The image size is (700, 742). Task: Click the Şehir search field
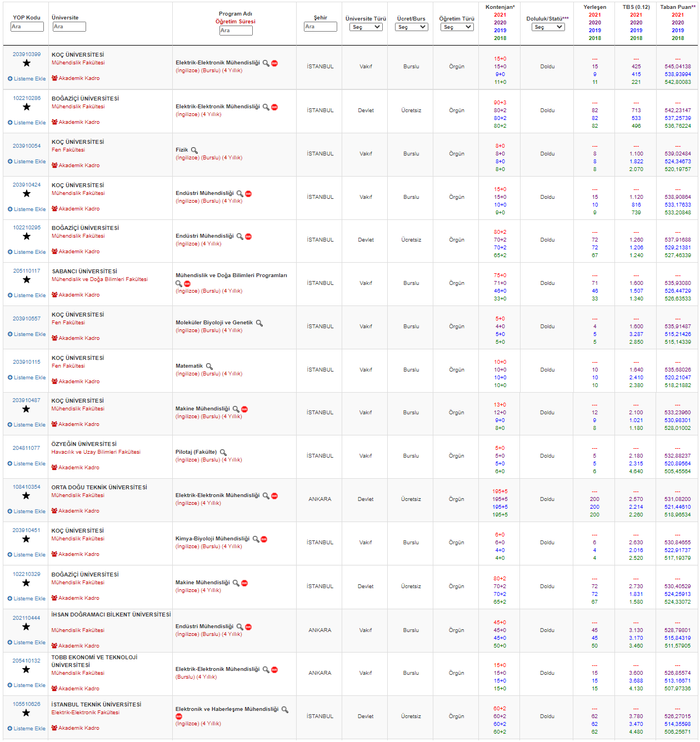click(x=321, y=27)
